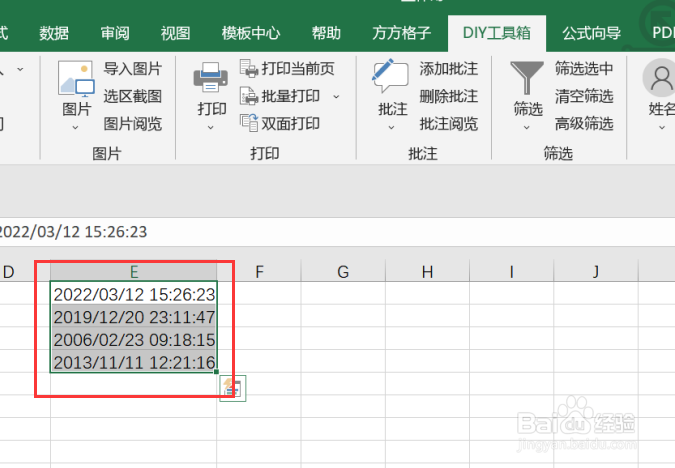The height and width of the screenshot is (468, 675).
Task: Click 选区截图 button
Action: (x=133, y=96)
